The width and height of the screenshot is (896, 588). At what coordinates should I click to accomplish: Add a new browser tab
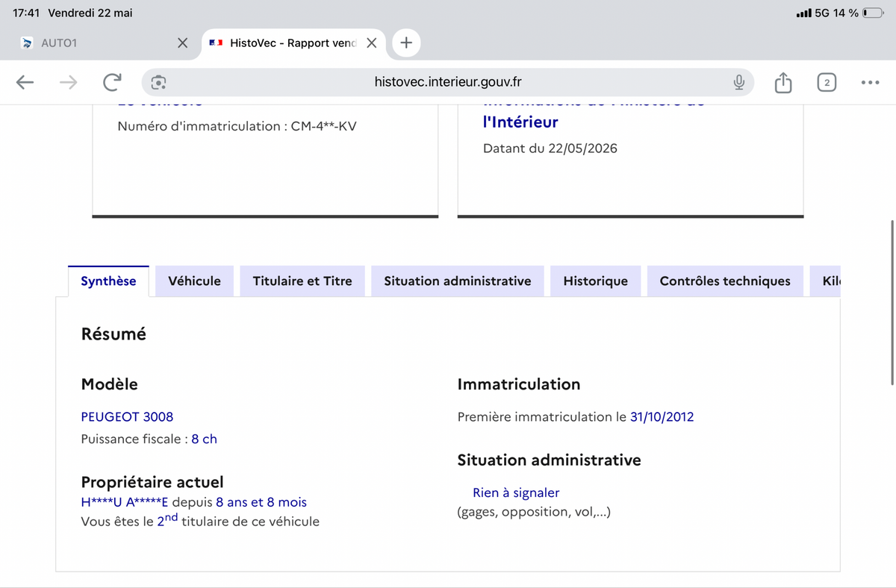click(x=405, y=43)
